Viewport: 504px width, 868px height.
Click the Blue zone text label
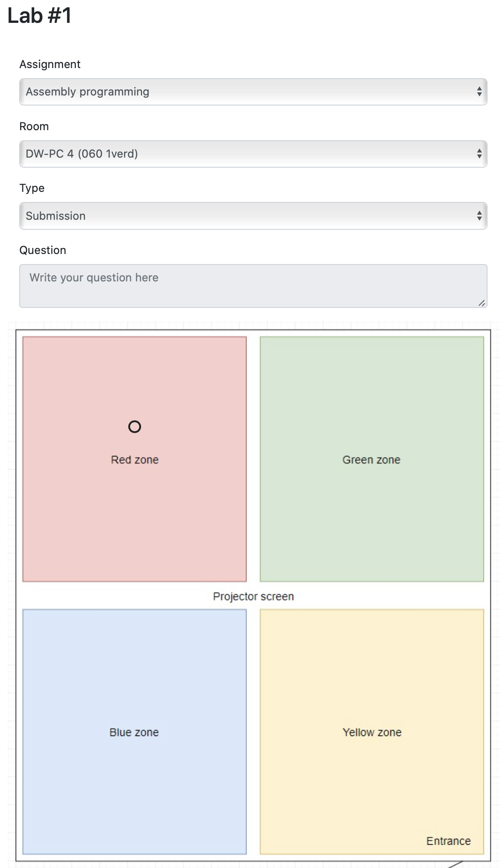point(134,732)
